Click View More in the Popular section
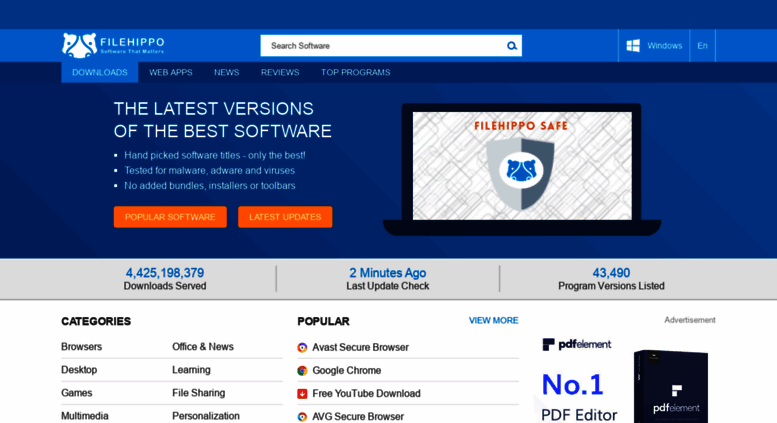 (x=494, y=320)
